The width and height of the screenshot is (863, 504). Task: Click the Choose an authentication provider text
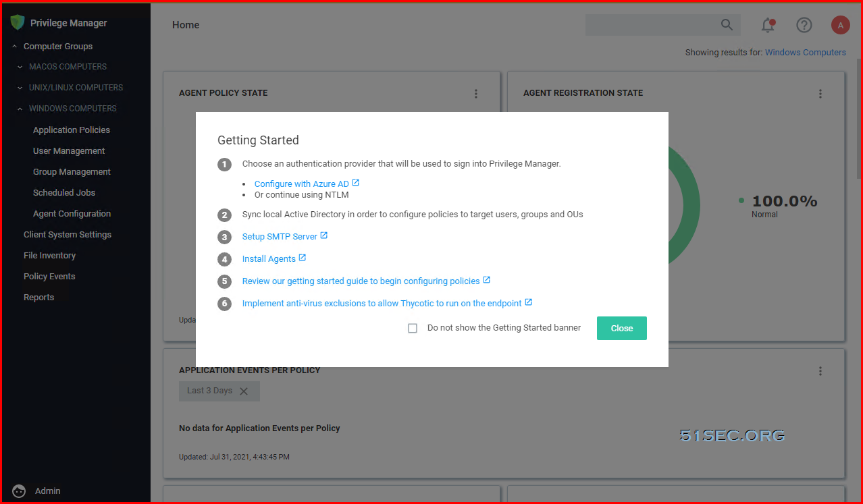(402, 164)
